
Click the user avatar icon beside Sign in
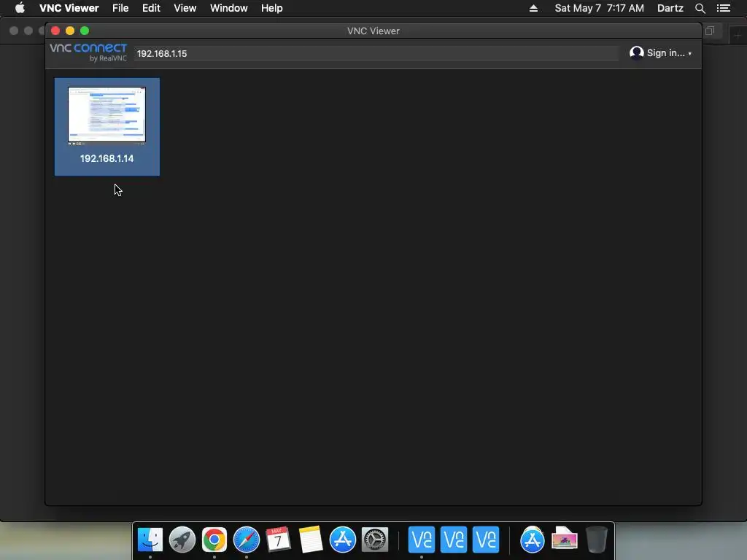(636, 52)
